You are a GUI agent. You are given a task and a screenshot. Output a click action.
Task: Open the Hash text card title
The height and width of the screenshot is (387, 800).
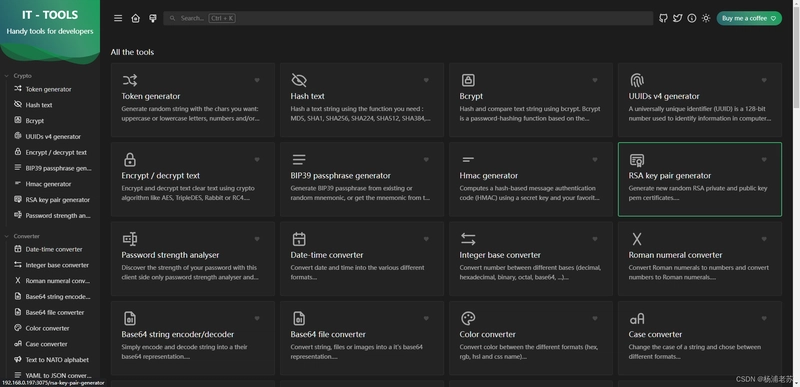tap(307, 96)
